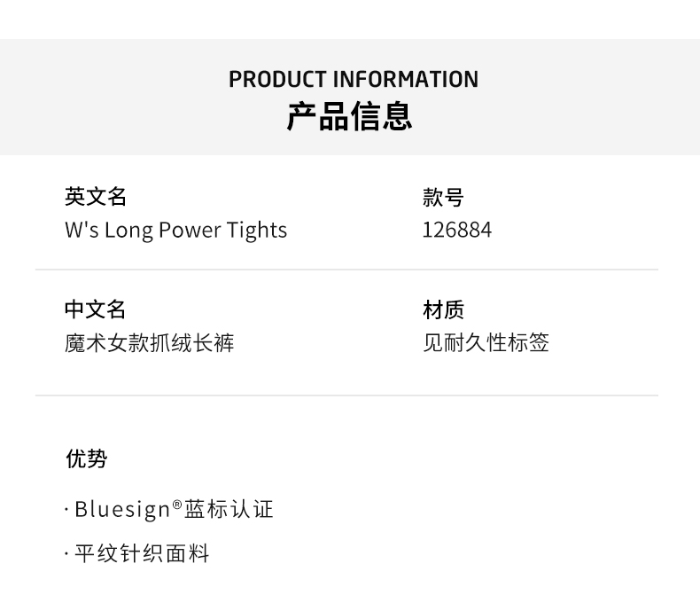
Task: Select the 款号 label
Action: tap(443, 197)
